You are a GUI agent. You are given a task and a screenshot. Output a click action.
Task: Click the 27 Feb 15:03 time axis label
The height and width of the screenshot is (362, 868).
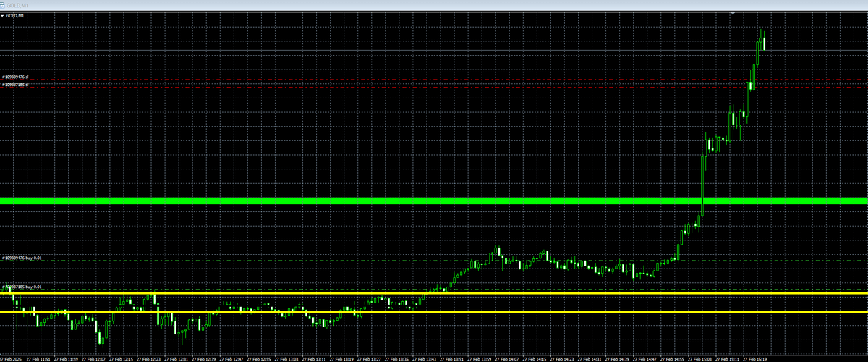tap(700, 358)
